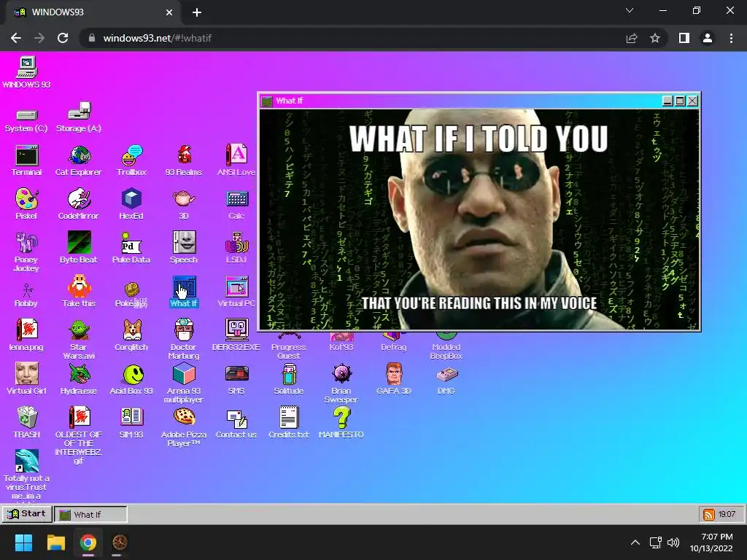Show hidden system tray icons
This screenshot has height=560, width=747.
635,542
